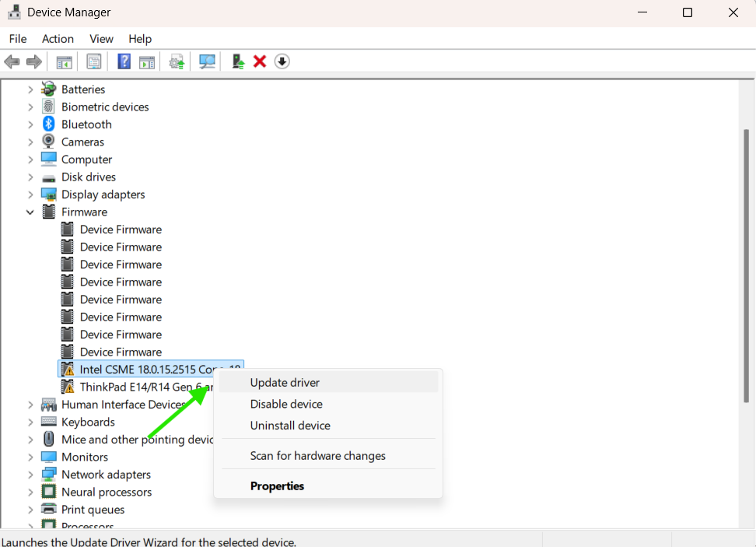
Task: Click Scan for hardware changes monitor icon
Action: 208,61
